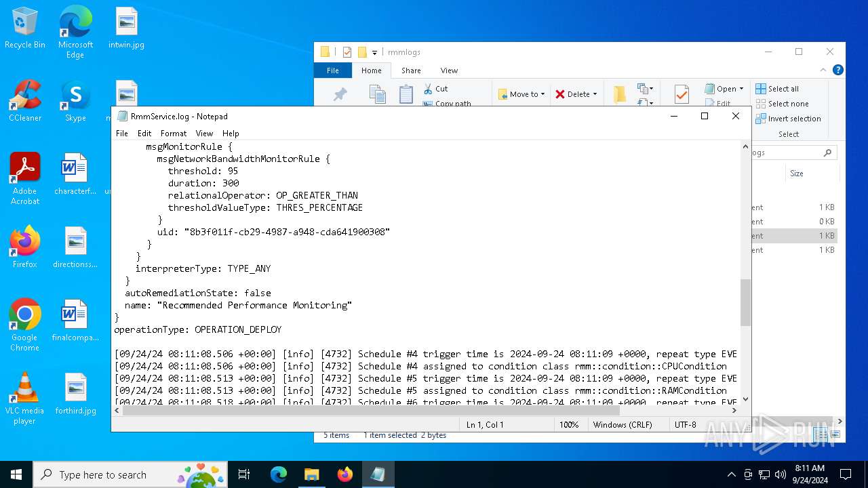Click the search magnifier in Explorer search box

point(827,153)
